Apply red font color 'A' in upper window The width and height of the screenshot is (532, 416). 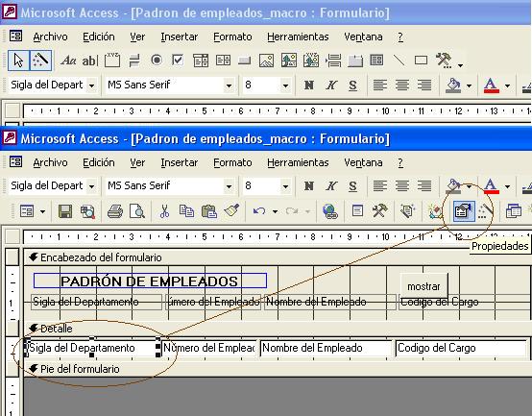(491, 85)
